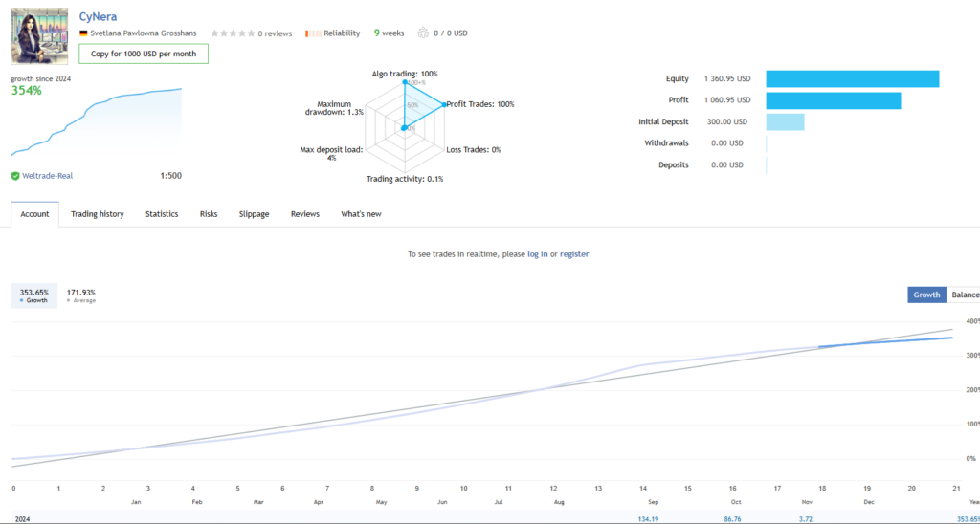Click the Equity blue bar
Image resolution: width=980 pixels, height=524 pixels.
[x=852, y=78]
